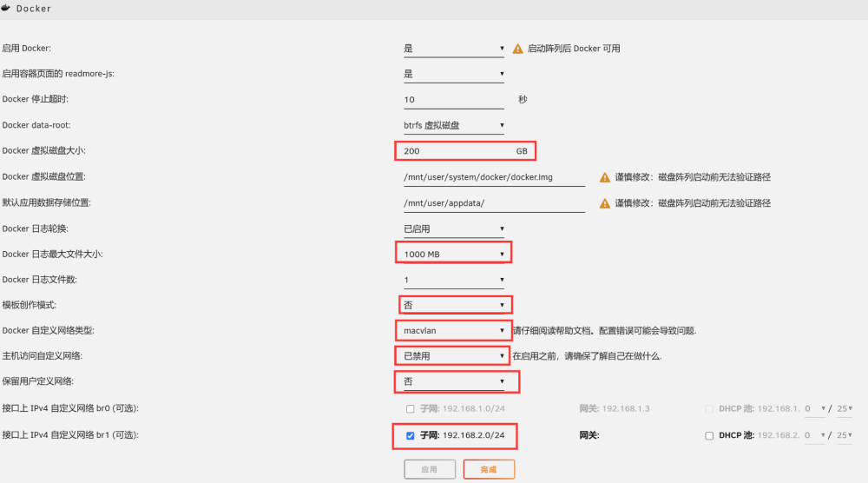This screenshot has height=483, width=868.
Task: Click the 网关: 192.168.1.3 text
Action: [x=615, y=409]
